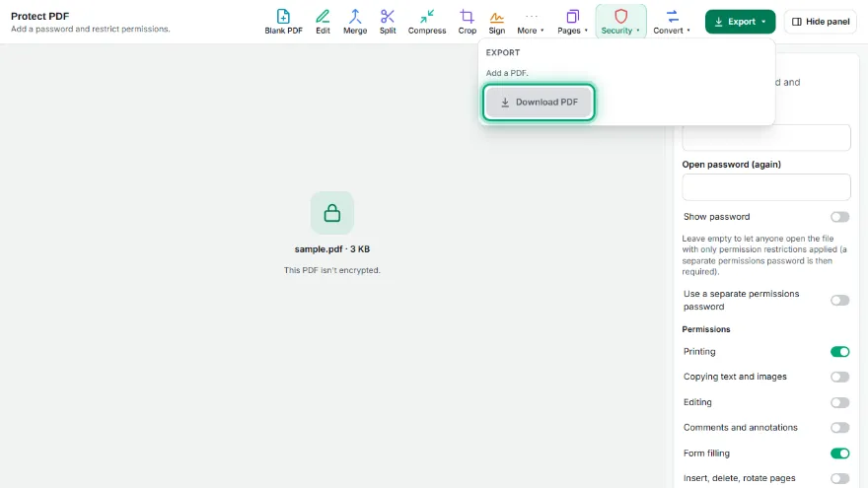
Task: Open the Security dropdown menu
Action: coord(620,22)
